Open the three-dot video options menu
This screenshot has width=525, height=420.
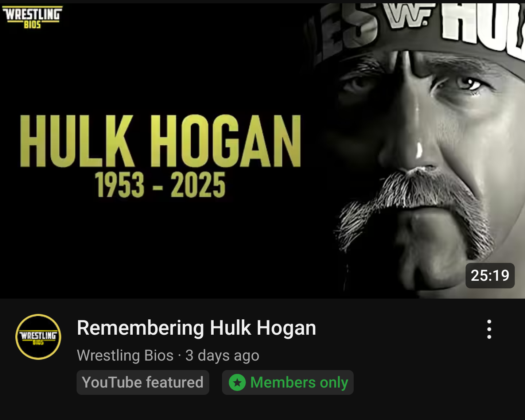click(489, 329)
